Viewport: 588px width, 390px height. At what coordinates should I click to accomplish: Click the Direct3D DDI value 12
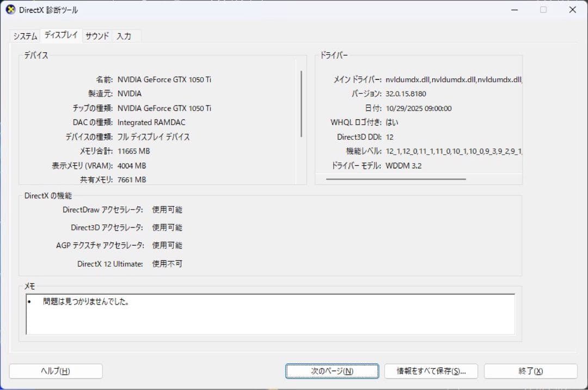pos(390,137)
